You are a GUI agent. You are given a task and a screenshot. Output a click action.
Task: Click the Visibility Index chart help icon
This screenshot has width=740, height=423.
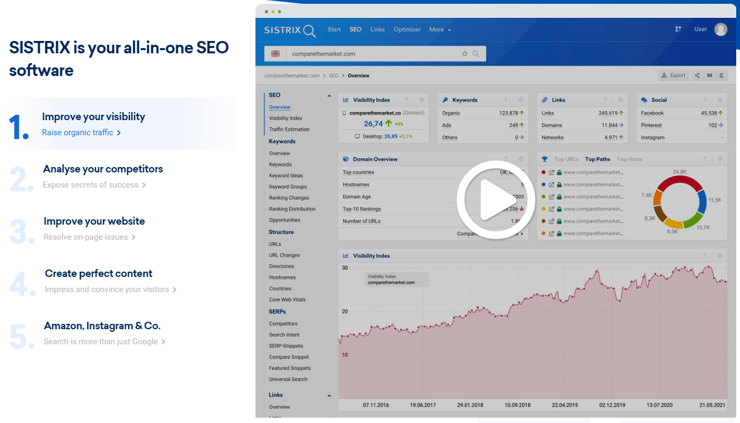[705, 255]
